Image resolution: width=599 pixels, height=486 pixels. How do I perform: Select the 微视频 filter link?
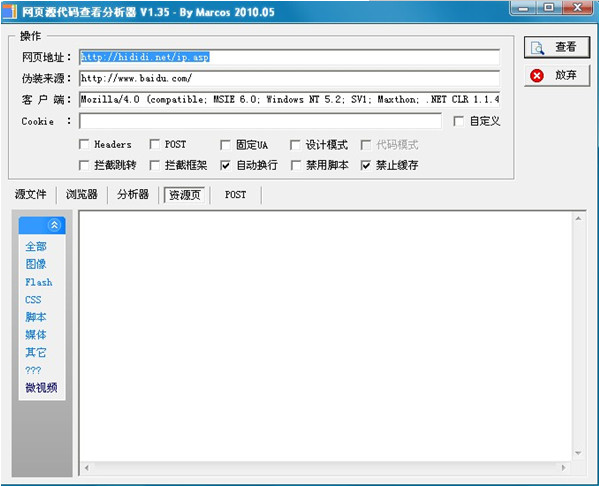click(41, 388)
